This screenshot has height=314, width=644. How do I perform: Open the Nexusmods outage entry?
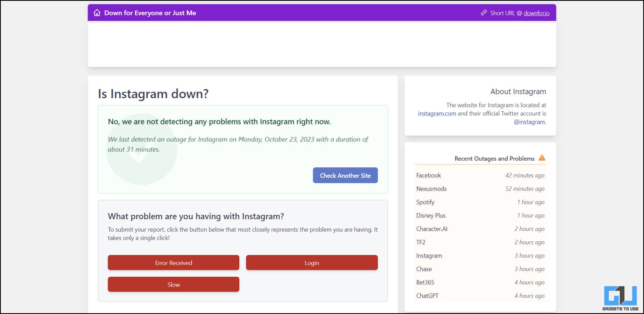[x=431, y=189]
